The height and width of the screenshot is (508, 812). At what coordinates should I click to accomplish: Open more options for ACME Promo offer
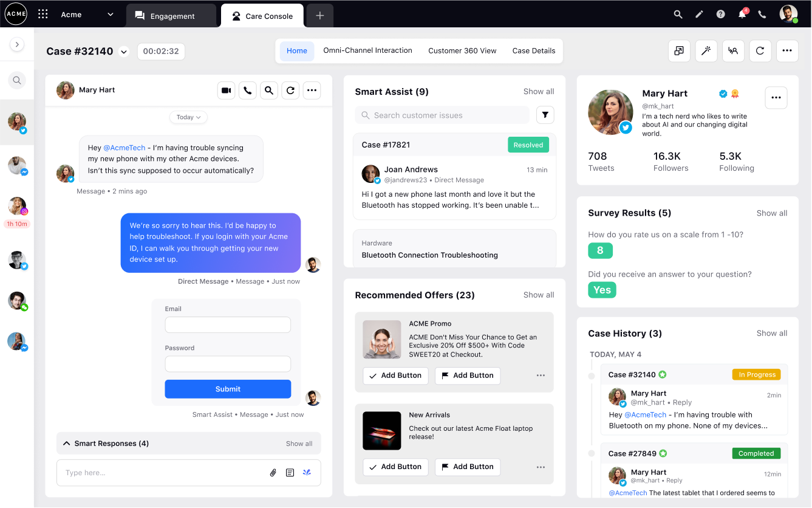[x=541, y=376]
